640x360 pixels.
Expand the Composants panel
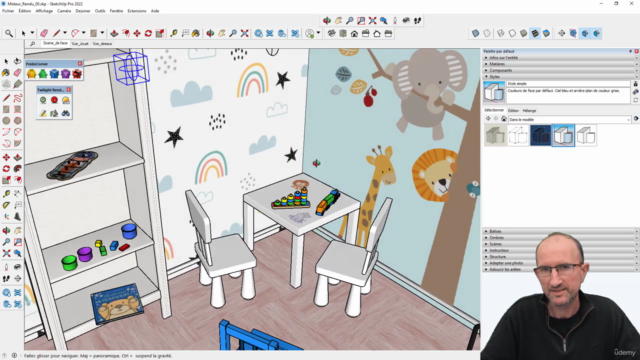coord(561,70)
